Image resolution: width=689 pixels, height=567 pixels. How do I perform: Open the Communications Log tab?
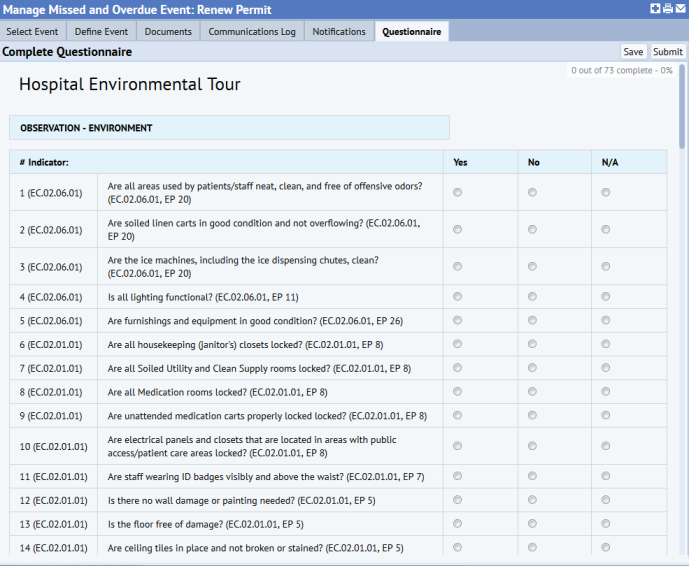[252, 32]
